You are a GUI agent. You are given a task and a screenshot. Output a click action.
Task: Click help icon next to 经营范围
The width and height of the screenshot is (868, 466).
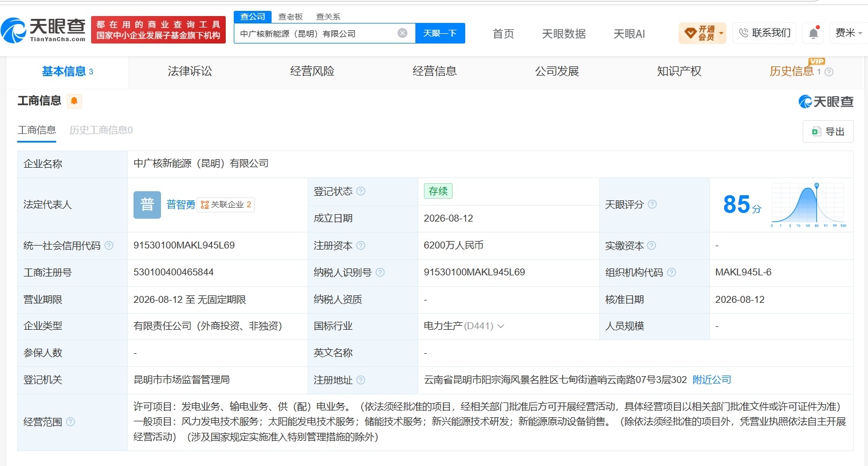click(x=70, y=422)
